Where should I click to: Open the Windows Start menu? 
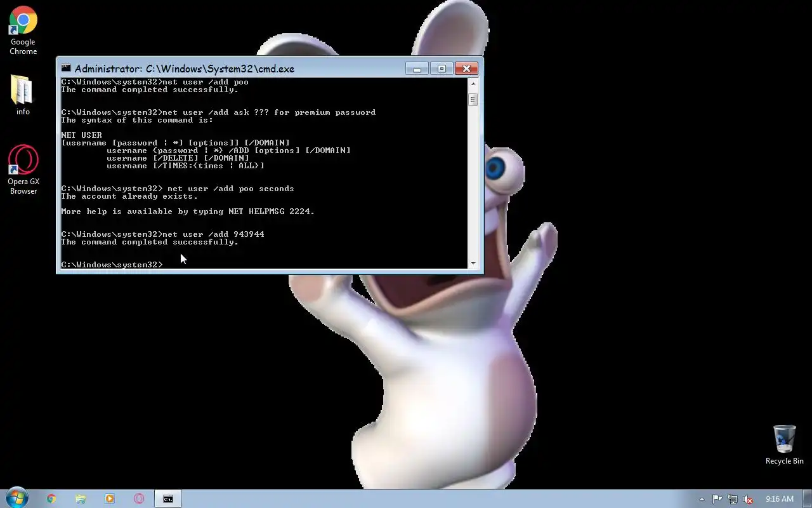click(16, 498)
